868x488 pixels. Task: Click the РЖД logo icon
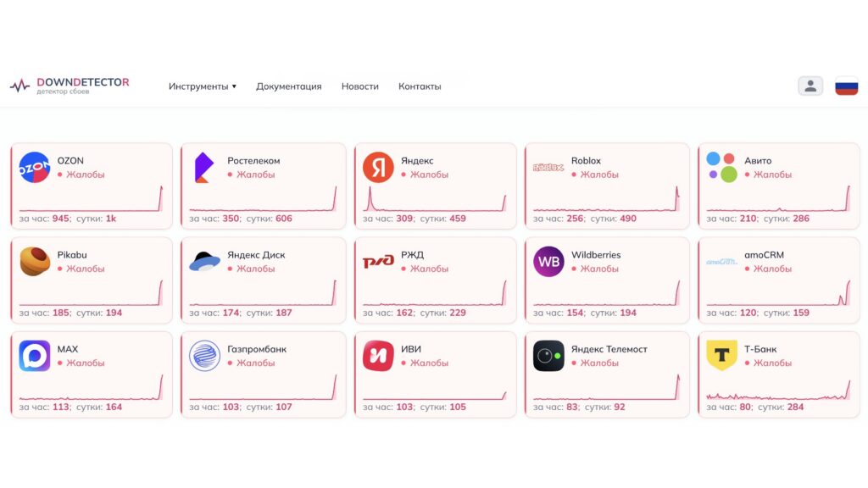coord(378,261)
